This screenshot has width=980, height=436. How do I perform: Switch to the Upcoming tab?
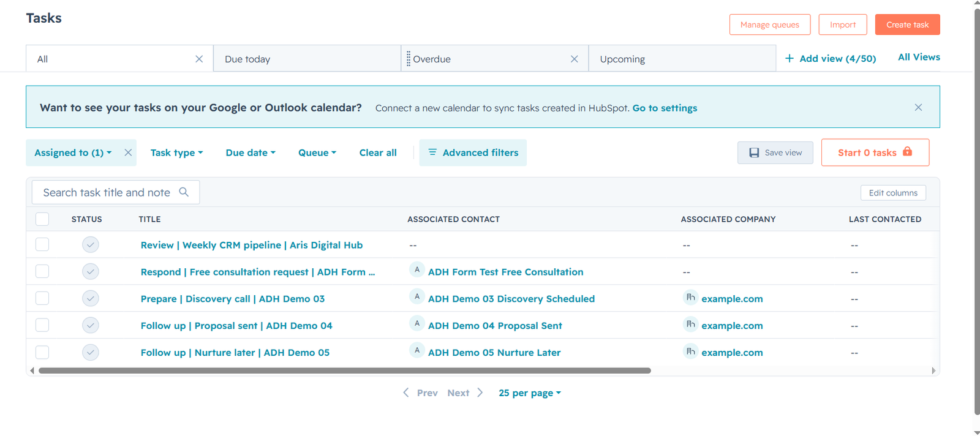click(682, 59)
